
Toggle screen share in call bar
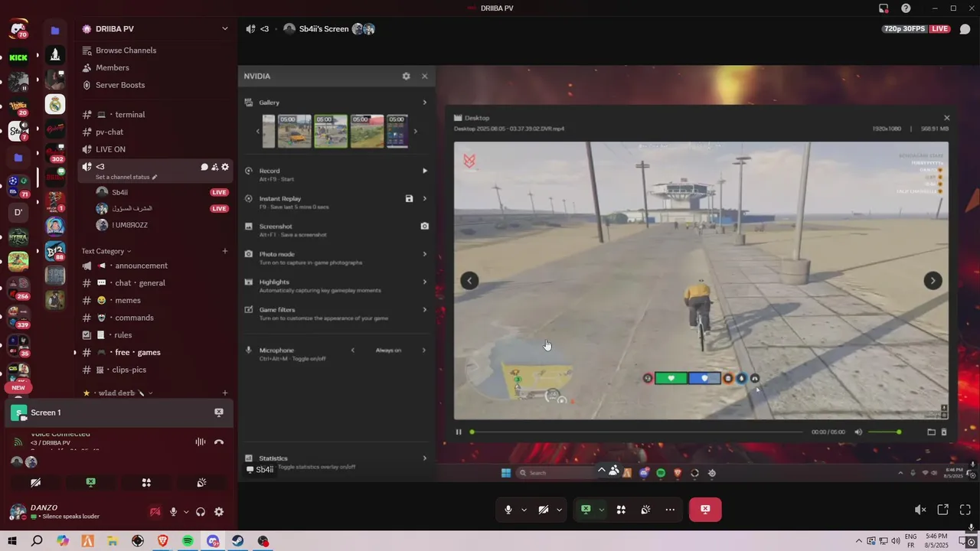tap(586, 510)
